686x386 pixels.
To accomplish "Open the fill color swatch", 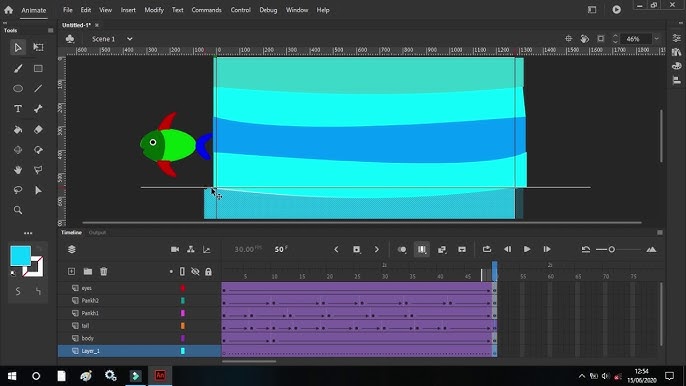I will point(20,256).
